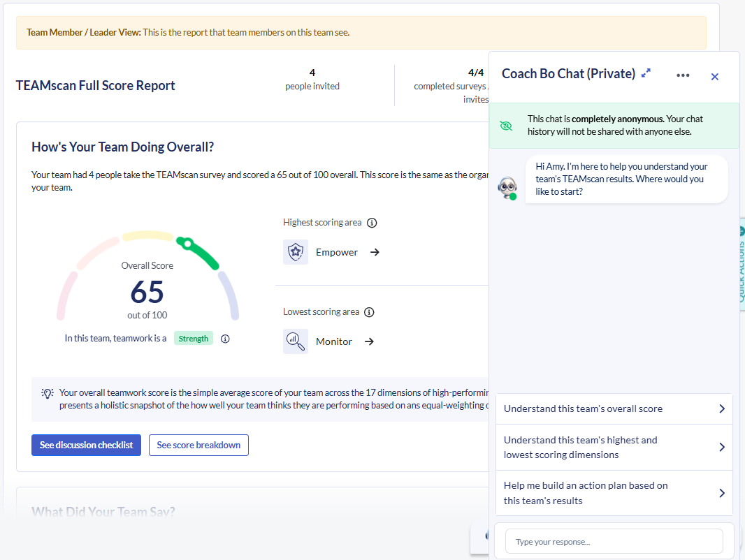Close the Coach Bo chat panel
The width and height of the screenshot is (745, 560).
pyautogui.click(x=714, y=77)
